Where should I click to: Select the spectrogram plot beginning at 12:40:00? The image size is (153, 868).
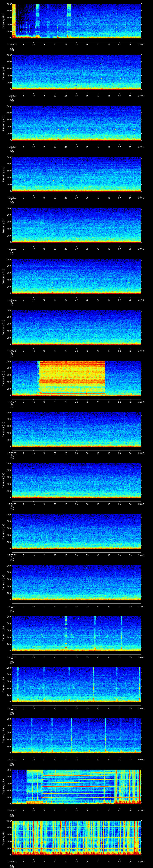coord(76,787)
